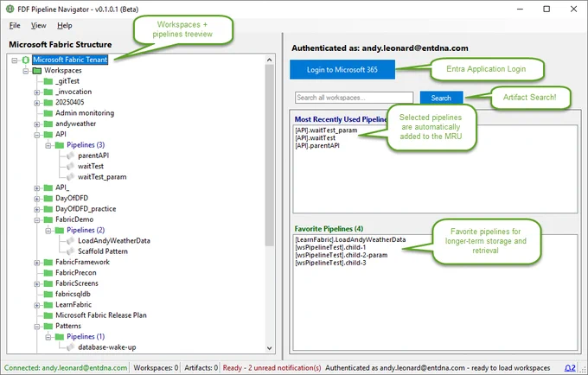This screenshot has width=588, height=375.
Task: Click the 20250405 folder icon
Action: tap(48, 102)
